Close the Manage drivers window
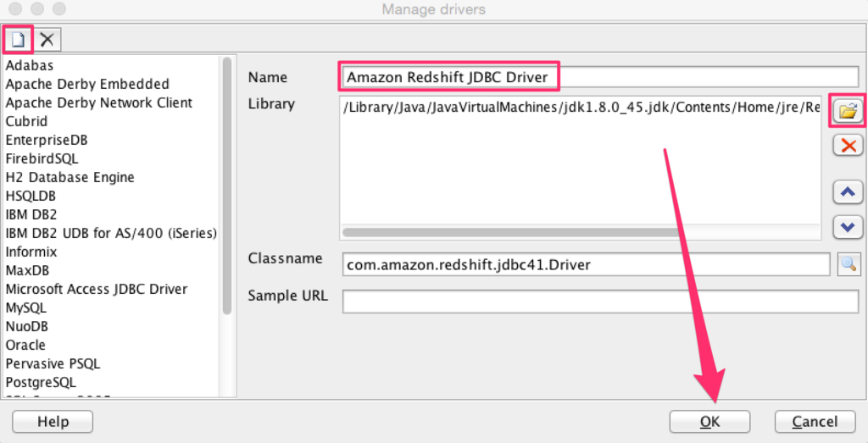 [x=15, y=9]
